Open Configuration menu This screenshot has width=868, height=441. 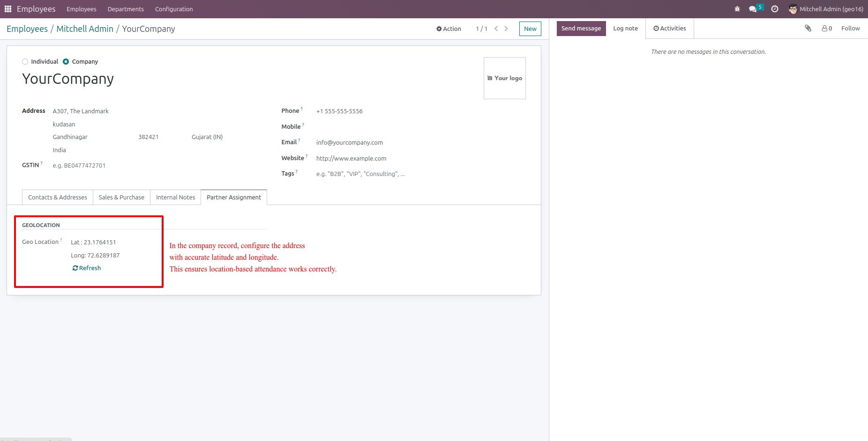pos(174,9)
